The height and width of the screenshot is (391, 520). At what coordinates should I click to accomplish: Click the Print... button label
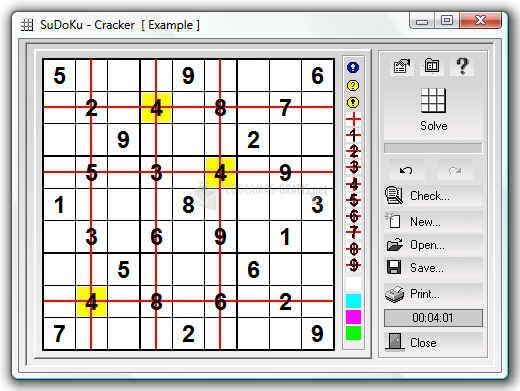424,294
